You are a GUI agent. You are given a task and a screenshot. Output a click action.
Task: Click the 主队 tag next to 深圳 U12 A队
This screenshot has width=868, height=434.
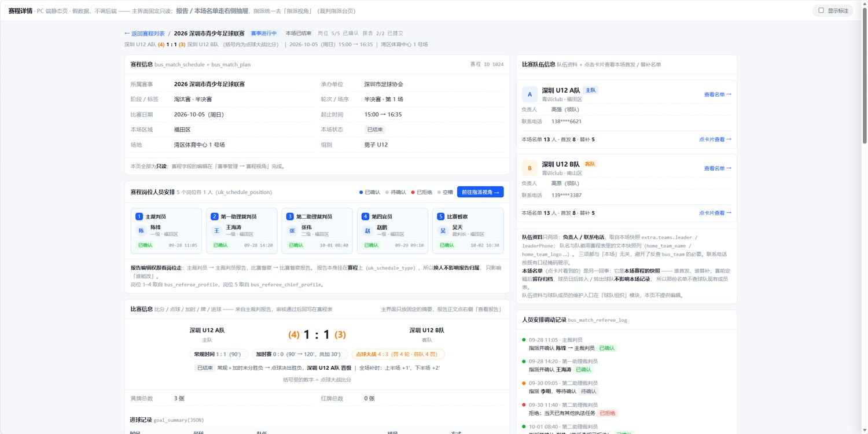click(590, 90)
